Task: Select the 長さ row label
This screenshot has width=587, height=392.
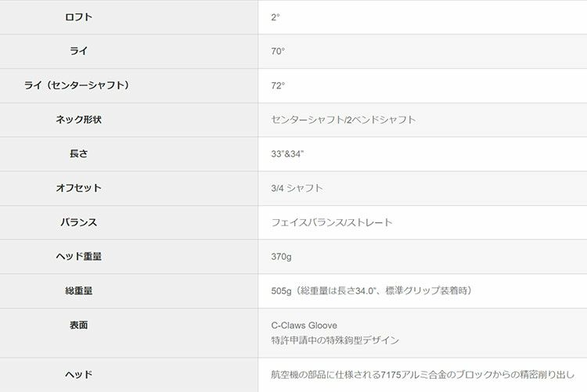Action: [78, 154]
